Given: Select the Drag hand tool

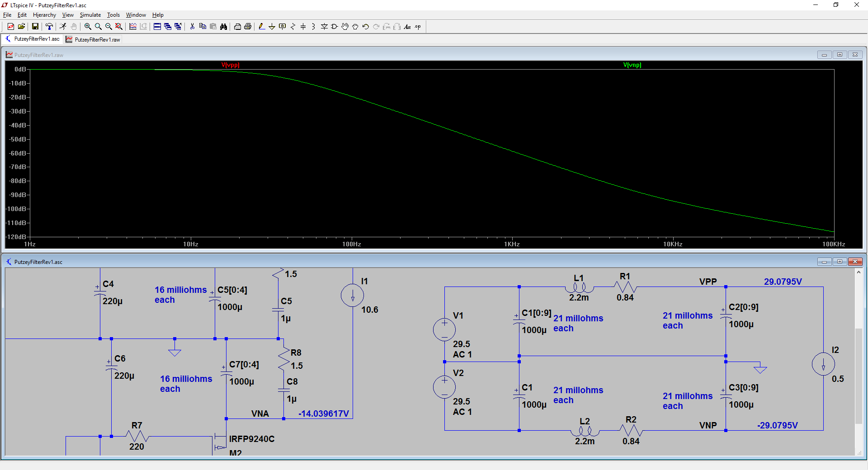Looking at the screenshot, I should (x=355, y=27).
